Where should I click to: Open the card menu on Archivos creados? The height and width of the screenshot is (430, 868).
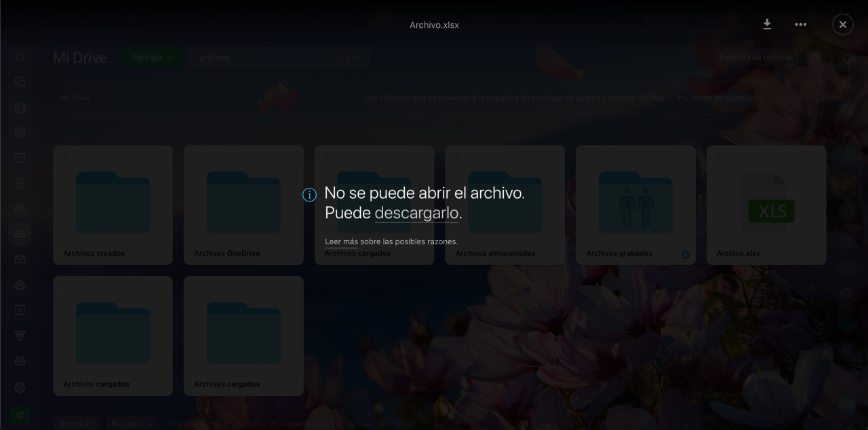point(64,155)
